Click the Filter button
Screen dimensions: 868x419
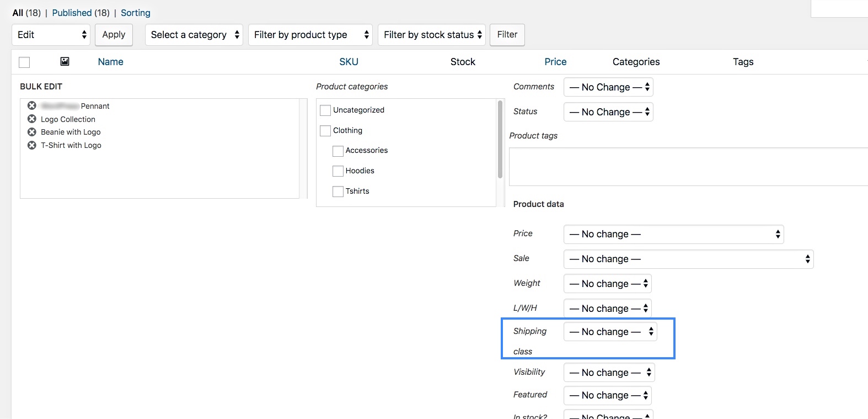click(x=507, y=35)
